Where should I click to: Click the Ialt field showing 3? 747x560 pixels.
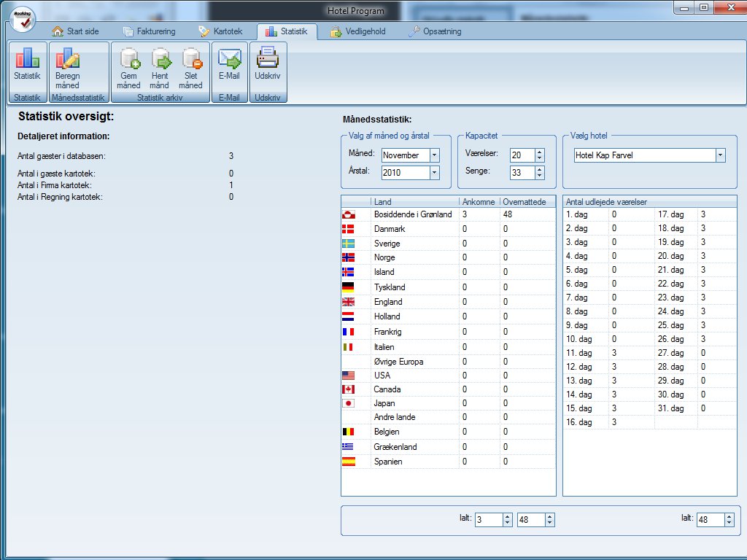pyautogui.click(x=487, y=520)
